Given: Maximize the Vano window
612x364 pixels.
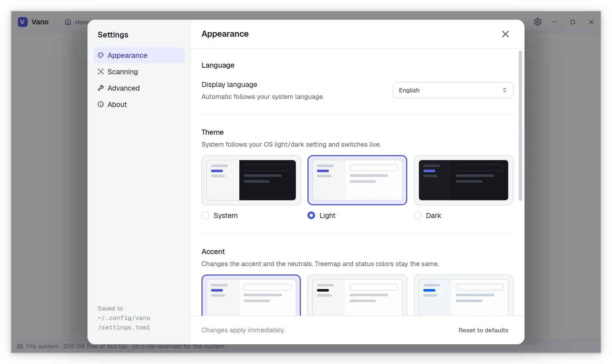Looking at the screenshot, I should (x=573, y=22).
